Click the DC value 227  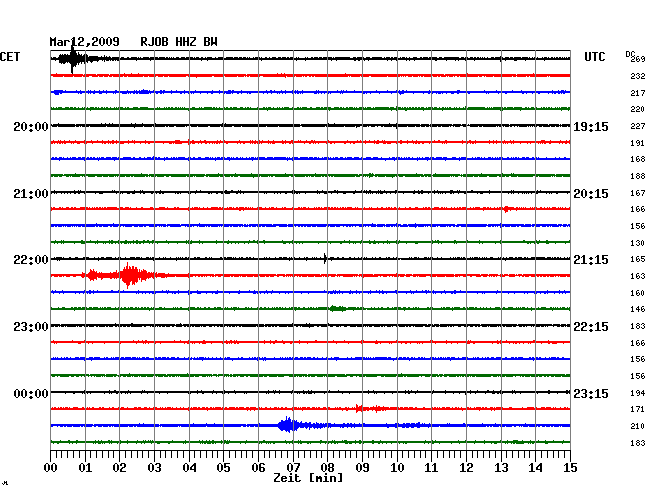[638, 126]
